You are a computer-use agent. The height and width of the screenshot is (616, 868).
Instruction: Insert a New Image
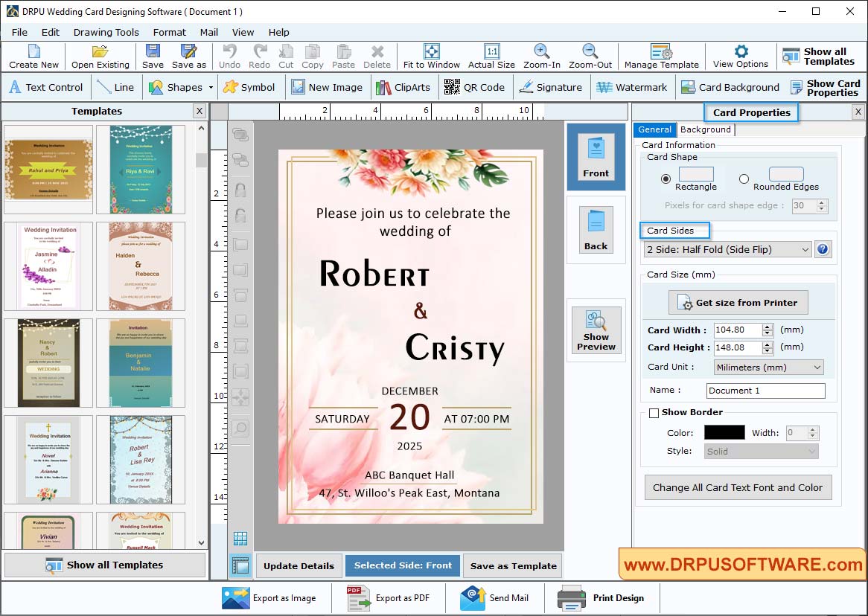click(x=328, y=86)
